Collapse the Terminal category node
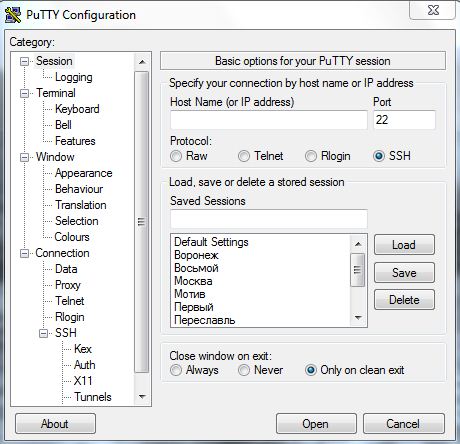460x444 pixels. coord(24,93)
